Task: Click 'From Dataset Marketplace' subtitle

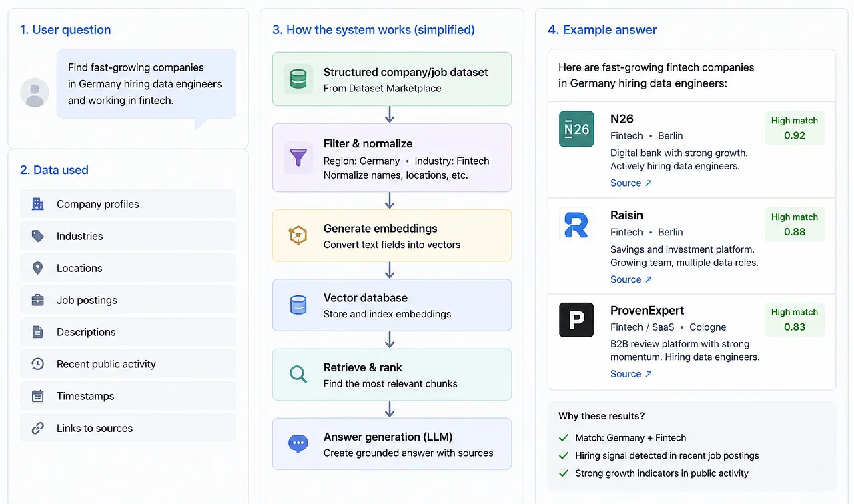Action: point(382,89)
